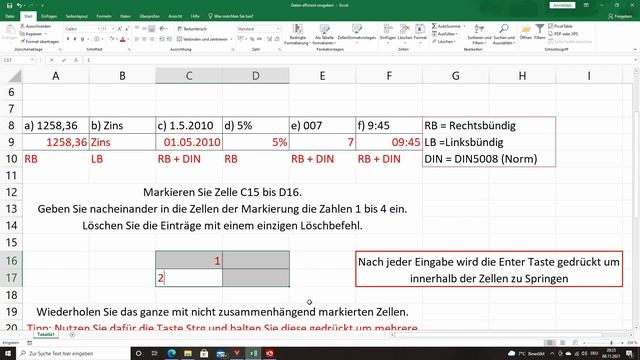The width and height of the screenshot is (640, 360).
Task: Switch to the Einfügen ribbon tab
Action: pyautogui.click(x=49, y=16)
